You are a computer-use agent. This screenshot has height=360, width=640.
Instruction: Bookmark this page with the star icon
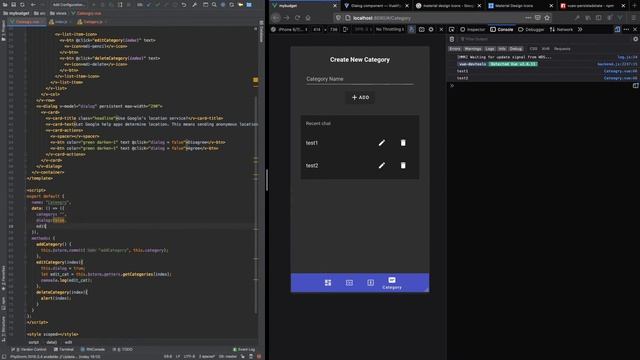(x=547, y=18)
